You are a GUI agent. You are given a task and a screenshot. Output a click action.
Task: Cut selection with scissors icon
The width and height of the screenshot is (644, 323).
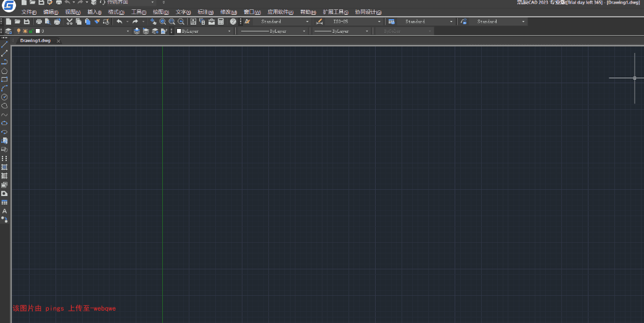(70, 22)
